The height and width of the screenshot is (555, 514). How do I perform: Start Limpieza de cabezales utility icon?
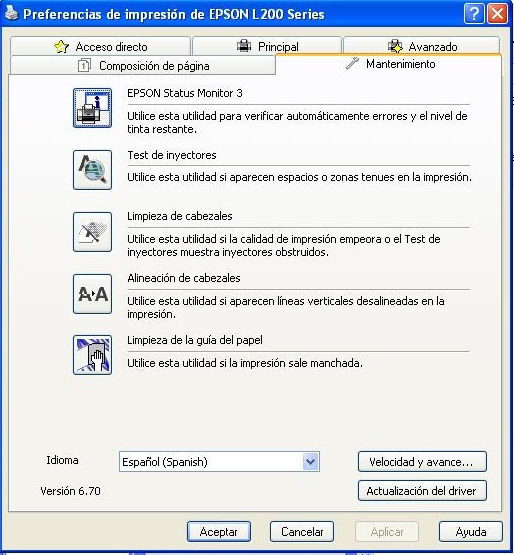[x=92, y=232]
